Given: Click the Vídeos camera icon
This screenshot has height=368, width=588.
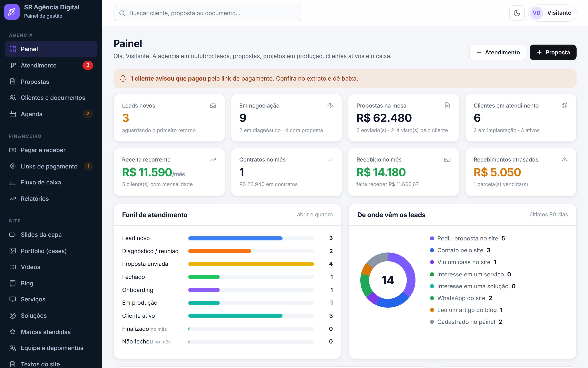Looking at the screenshot, I should [13, 267].
